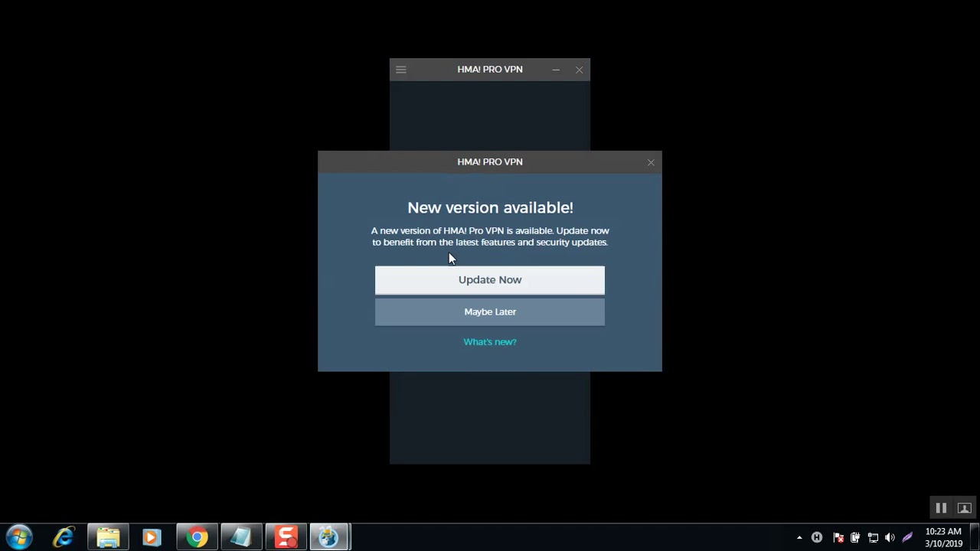Open Action Center flag icon in tray
Image resolution: width=980 pixels, height=551 pixels.
pos(838,538)
